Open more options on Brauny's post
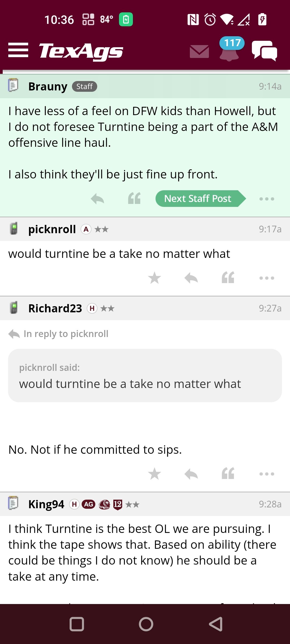 tap(267, 199)
